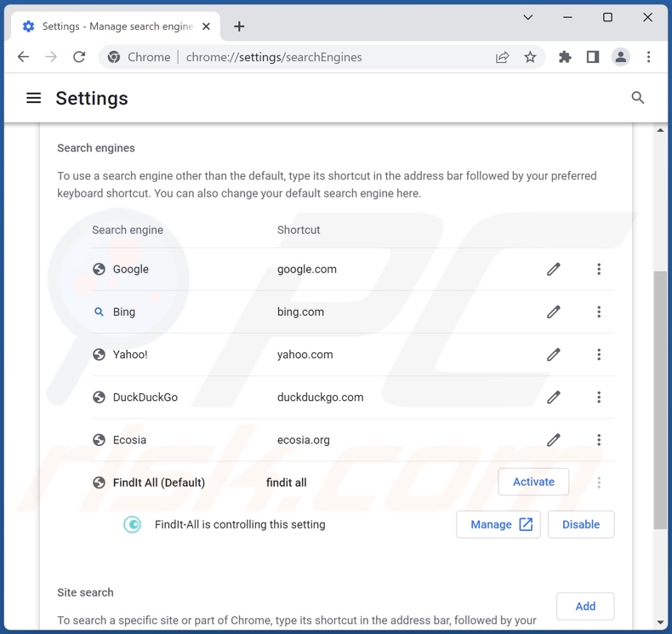This screenshot has height=634, width=672.
Task: Open the Extensions puzzle icon
Action: click(565, 57)
